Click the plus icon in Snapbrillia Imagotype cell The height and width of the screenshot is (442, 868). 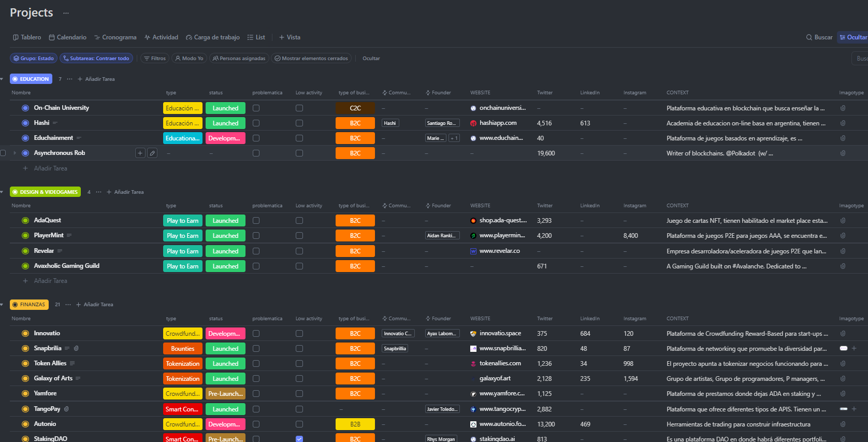854,348
